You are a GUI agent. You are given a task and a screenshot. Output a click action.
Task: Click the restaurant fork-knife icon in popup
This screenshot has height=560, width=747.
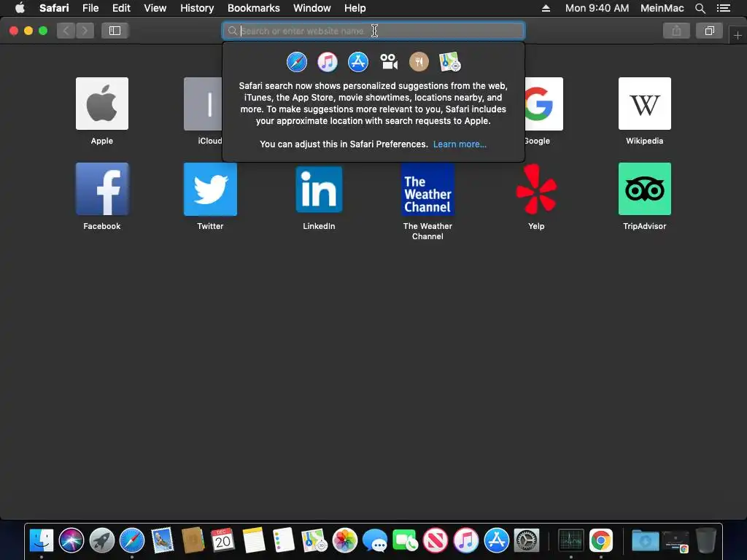[419, 62]
